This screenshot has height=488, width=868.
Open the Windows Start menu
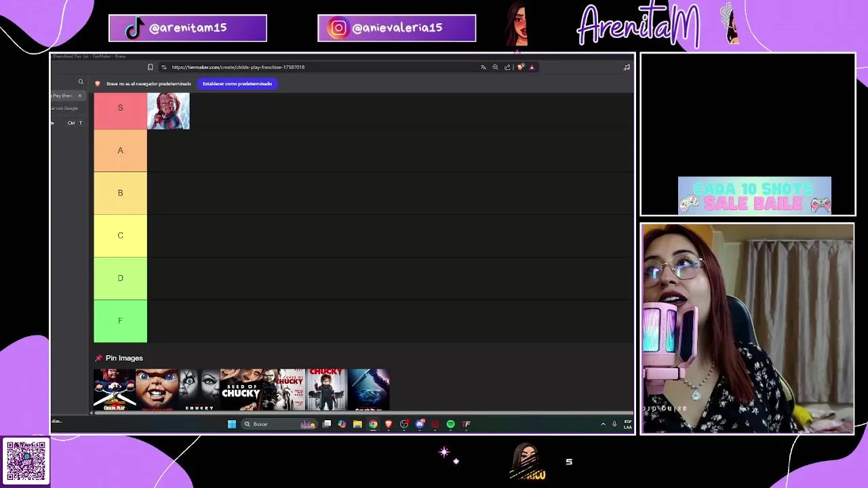pos(231,424)
